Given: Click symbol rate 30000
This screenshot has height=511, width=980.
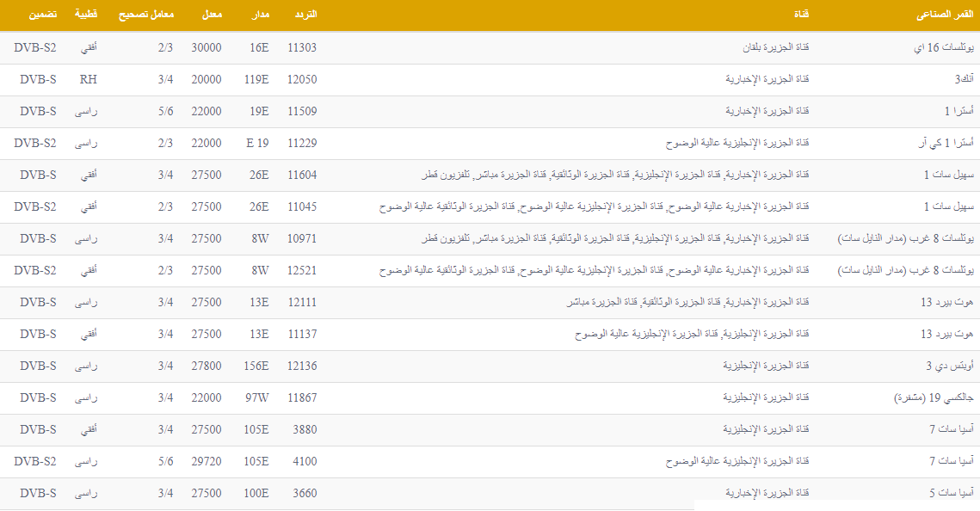Looking at the screenshot, I should click(x=206, y=47).
